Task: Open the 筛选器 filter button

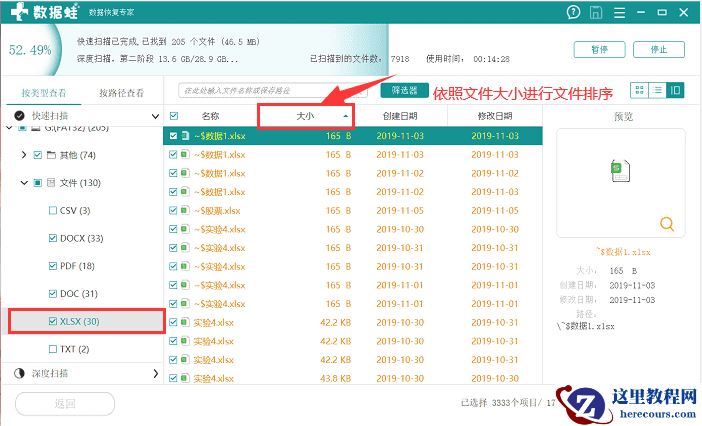Action: (x=404, y=90)
